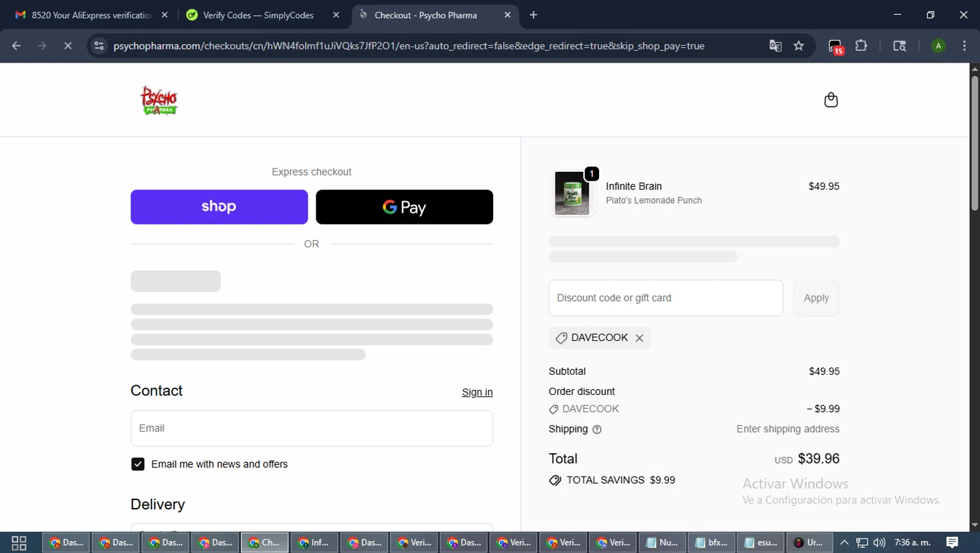Viewport: 980px width, 553px height.
Task: Bookmark this page with the star icon
Action: (798, 46)
